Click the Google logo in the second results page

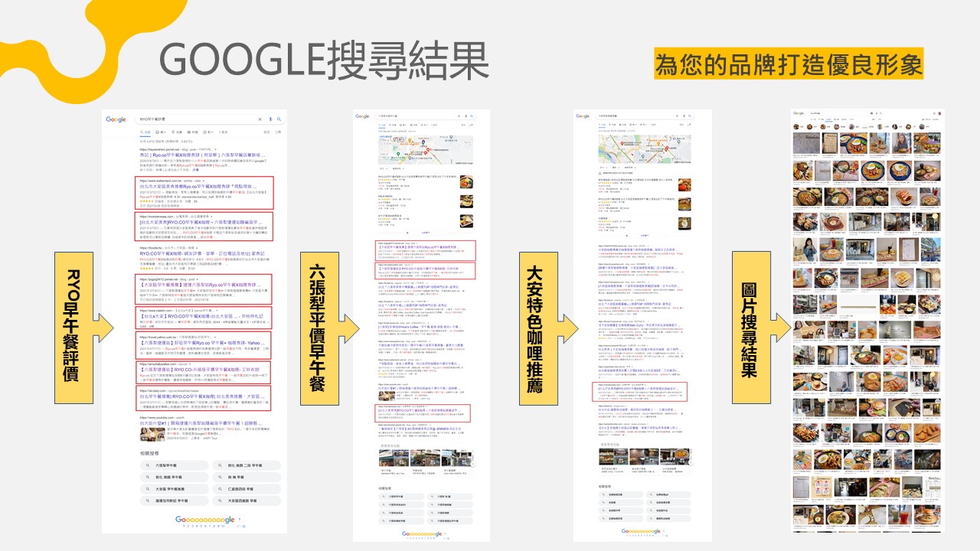click(362, 116)
